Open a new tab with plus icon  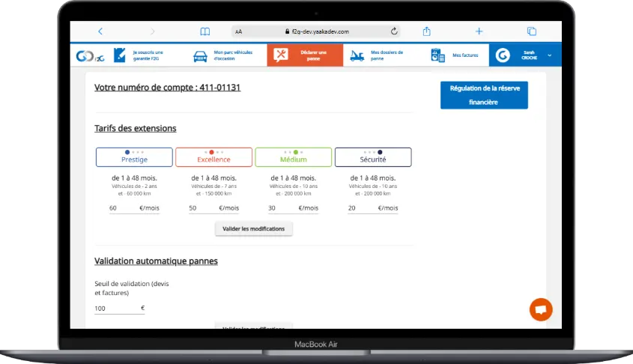pyautogui.click(x=479, y=31)
